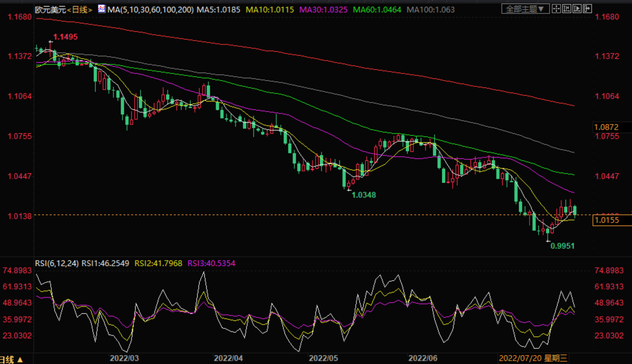Click the left axis 1.0755 label
This screenshot has height=364, width=632.
pyautogui.click(x=20, y=136)
